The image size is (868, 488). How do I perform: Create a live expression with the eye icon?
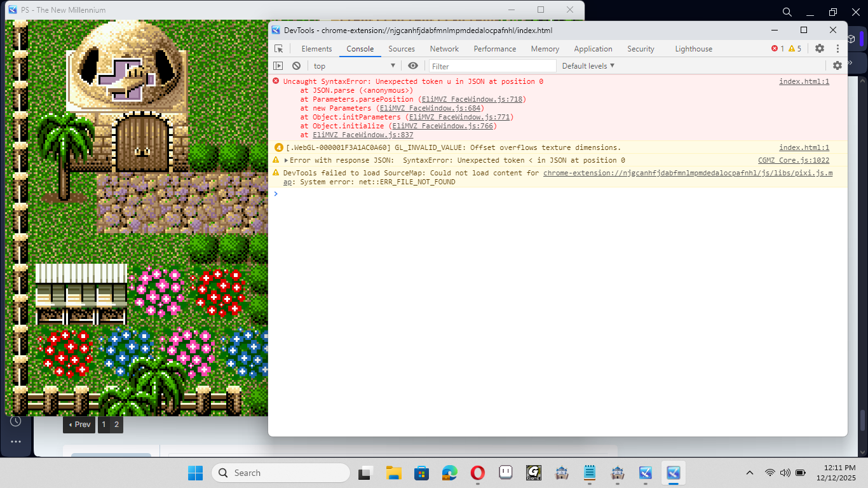[x=413, y=66]
